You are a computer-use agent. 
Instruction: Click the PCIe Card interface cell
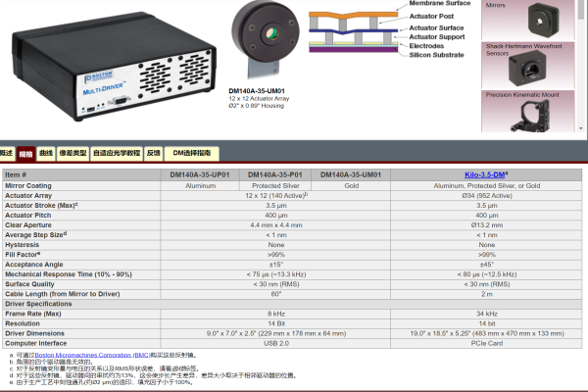pyautogui.click(x=486, y=343)
